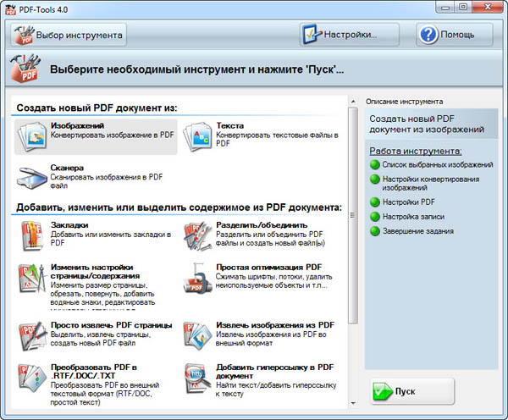Click the tool list scrollbar up arrow
The height and width of the screenshot is (420, 508).
(353, 102)
